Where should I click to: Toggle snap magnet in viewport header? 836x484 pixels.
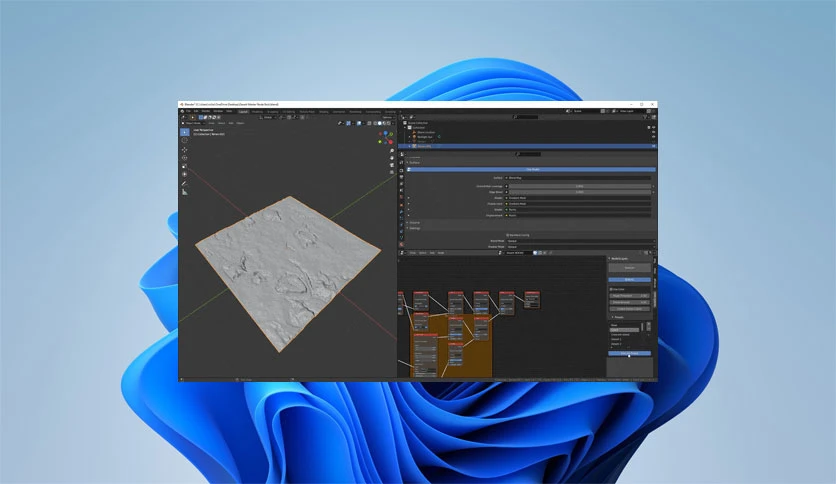(289, 117)
